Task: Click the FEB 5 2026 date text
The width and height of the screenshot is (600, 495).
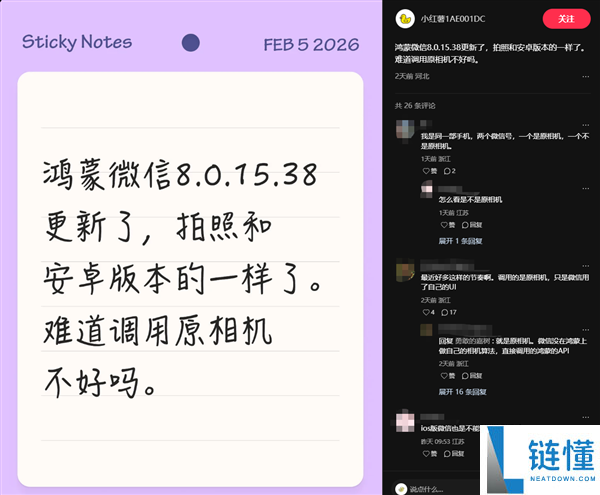Action: [311, 45]
